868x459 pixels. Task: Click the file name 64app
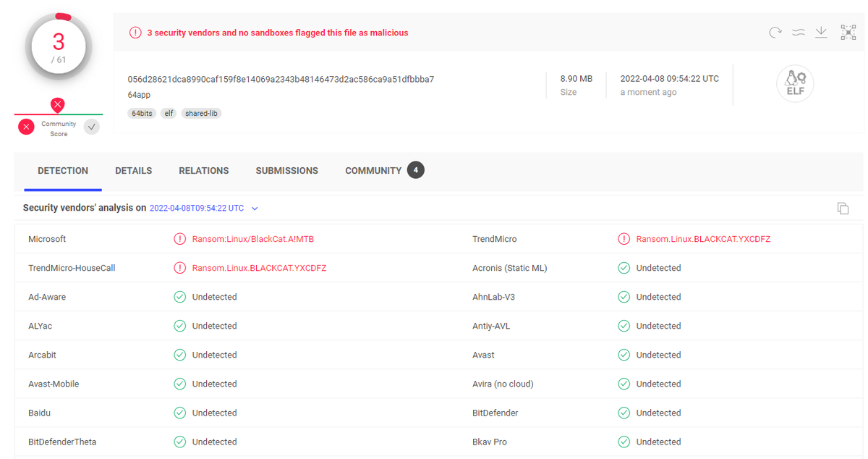coord(139,95)
